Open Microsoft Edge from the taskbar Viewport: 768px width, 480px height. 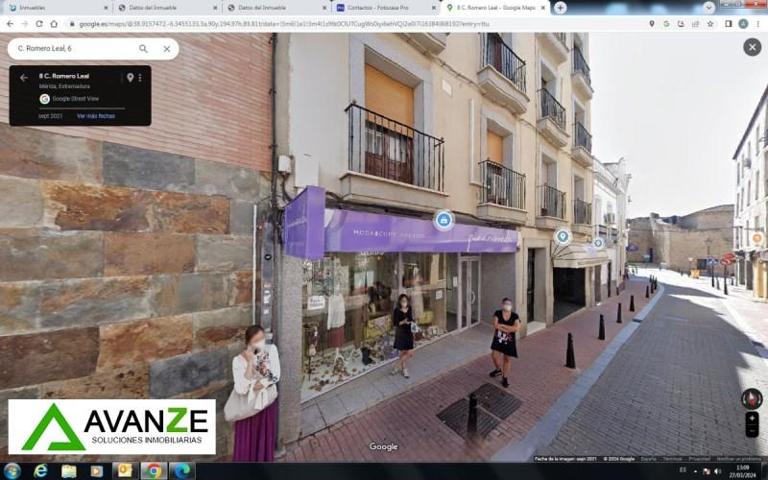(x=182, y=471)
